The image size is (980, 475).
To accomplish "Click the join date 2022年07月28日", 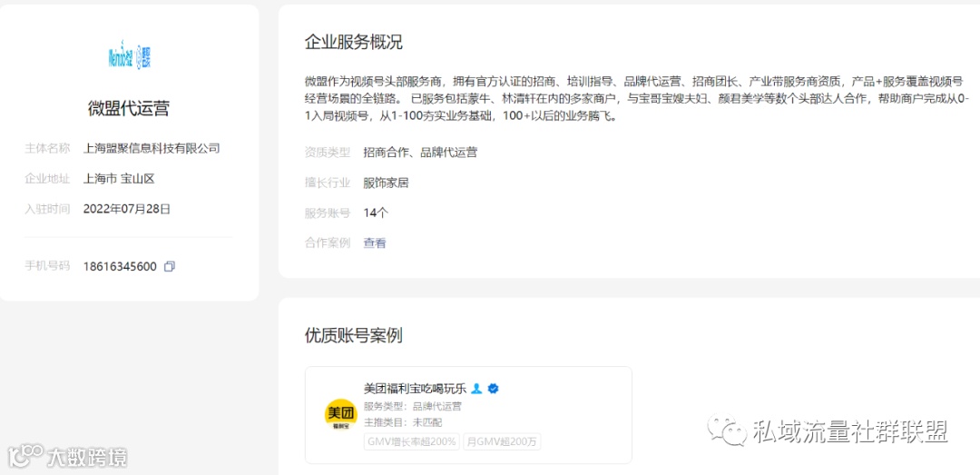I will click(x=127, y=209).
